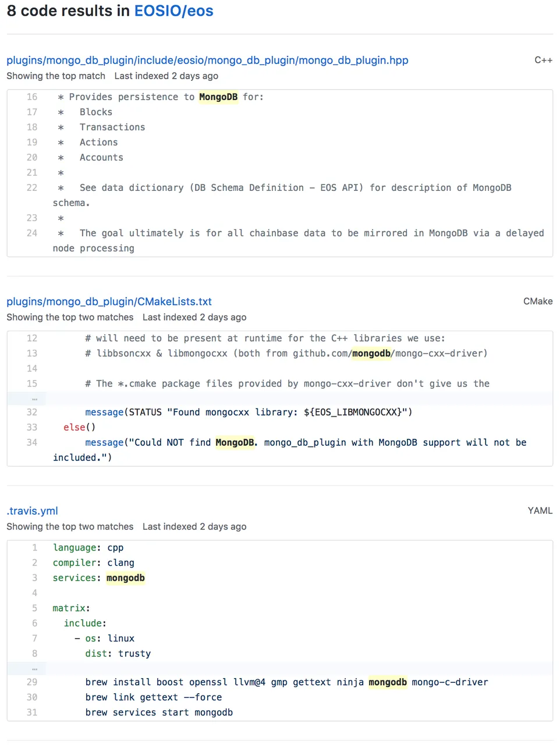Click the 'language: cpp' line
The height and width of the screenshot is (745, 560).
point(88,548)
